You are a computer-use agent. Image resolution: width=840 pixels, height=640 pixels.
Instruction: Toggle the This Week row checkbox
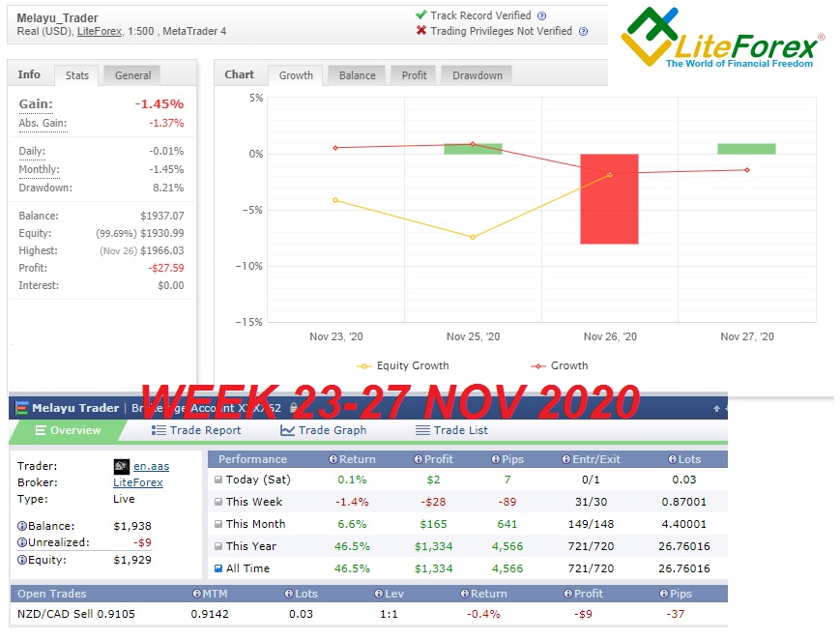tap(218, 503)
